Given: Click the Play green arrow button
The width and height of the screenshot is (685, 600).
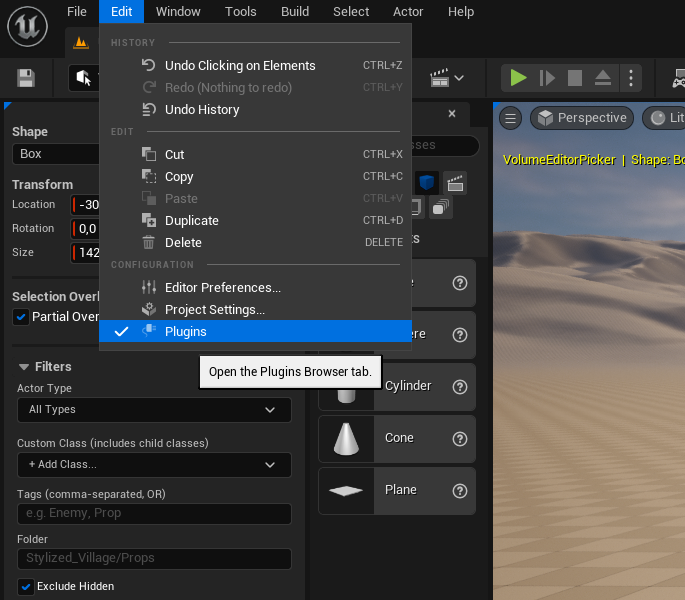Looking at the screenshot, I should (x=518, y=78).
